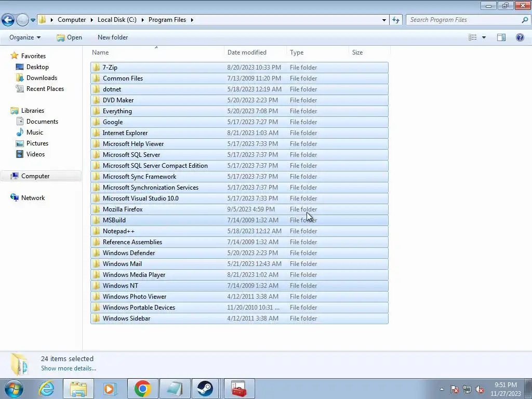This screenshot has width=532, height=399.
Task: Select the Windows Media Player folder
Action: (239, 274)
